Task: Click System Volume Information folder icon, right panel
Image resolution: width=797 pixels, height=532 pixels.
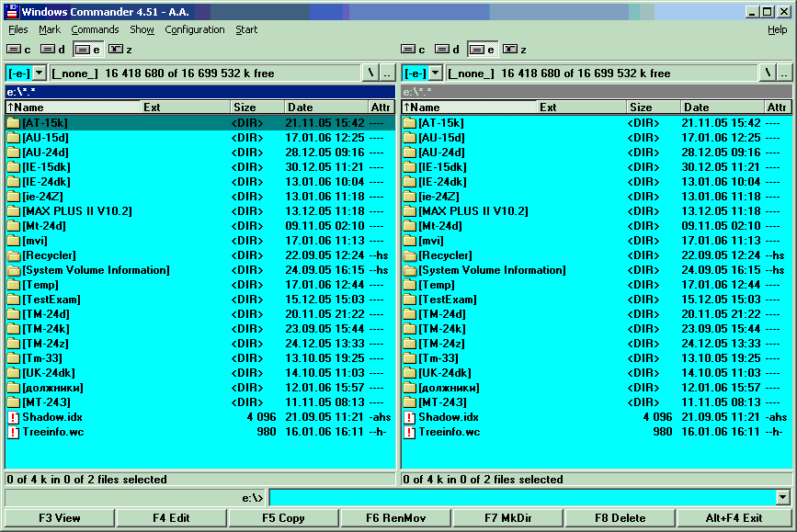Action: click(x=409, y=270)
